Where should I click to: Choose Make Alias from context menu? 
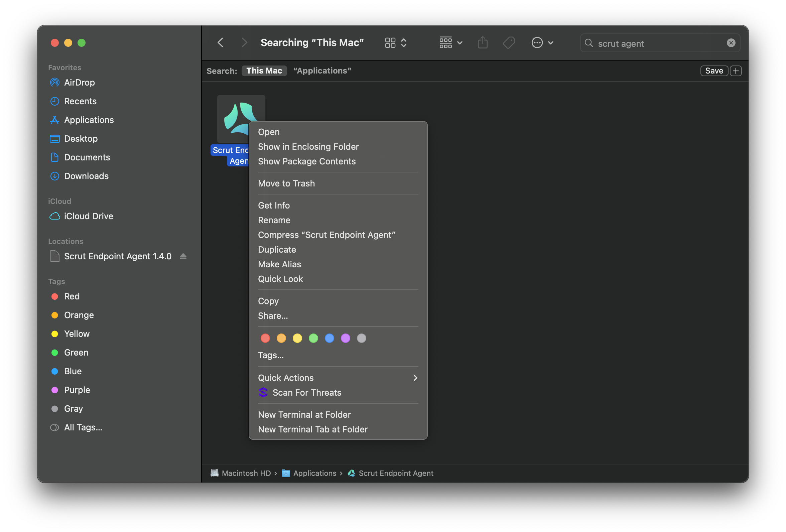(x=338, y=264)
